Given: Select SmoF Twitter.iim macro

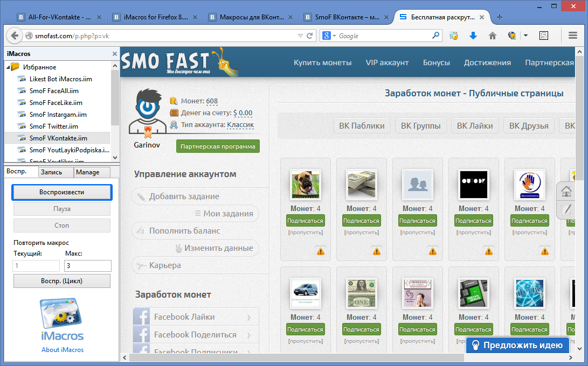Looking at the screenshot, I should tap(53, 126).
